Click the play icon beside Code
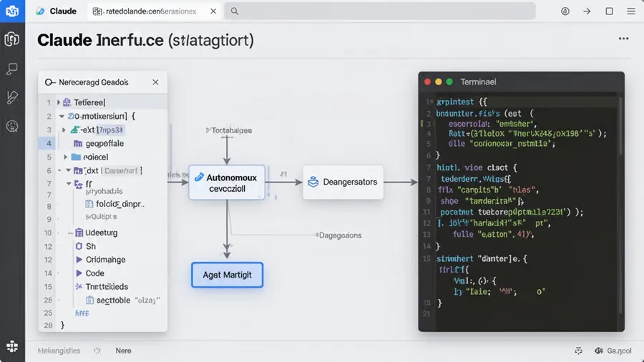Screen dimensions: 644x362 pos(79,273)
